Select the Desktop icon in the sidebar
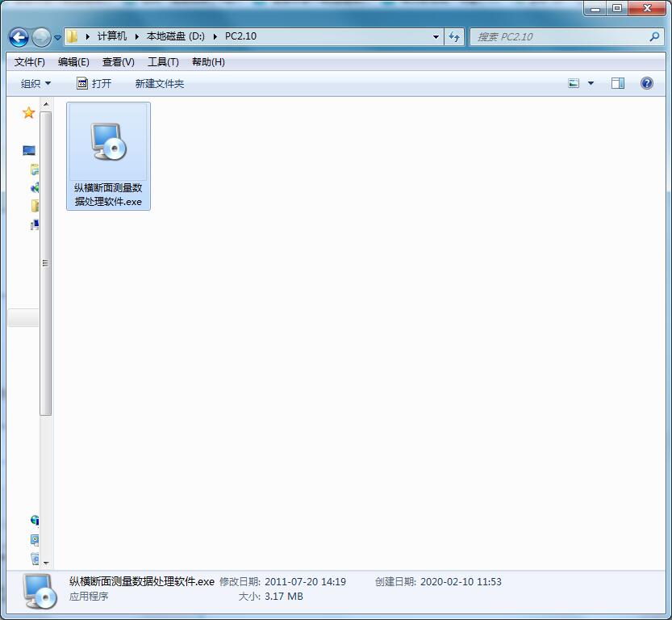Viewport: 672px width, 620px height. (x=29, y=150)
